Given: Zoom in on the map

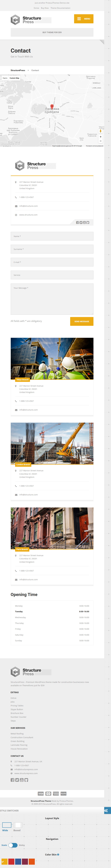Looking at the screenshot, I should click(100, 137).
